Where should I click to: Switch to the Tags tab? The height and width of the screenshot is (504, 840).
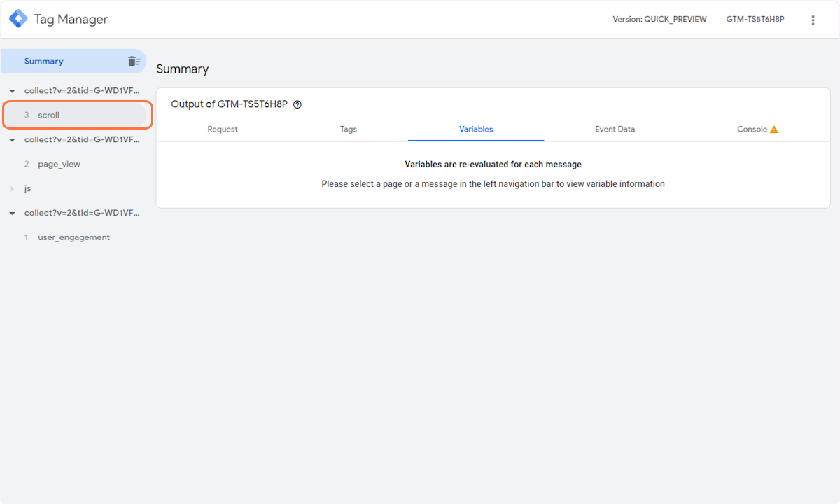tap(349, 129)
